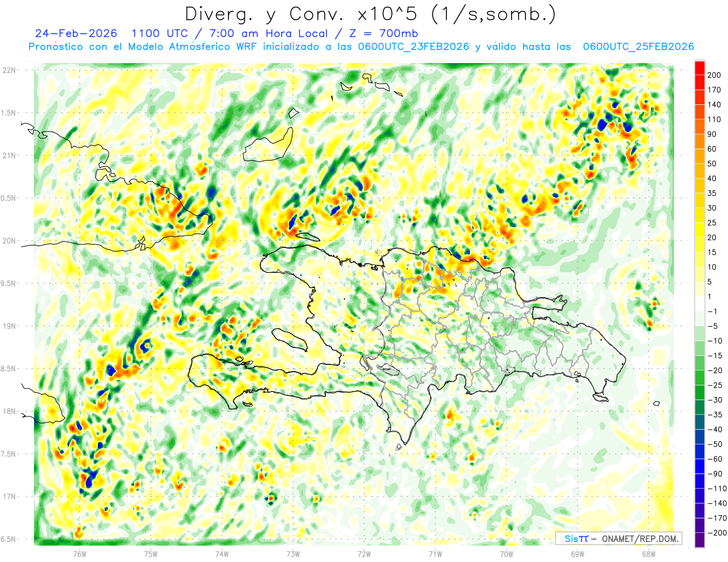This screenshot has height=562, width=728.
Task: Click the '-30' color scale label
Action: click(x=714, y=400)
